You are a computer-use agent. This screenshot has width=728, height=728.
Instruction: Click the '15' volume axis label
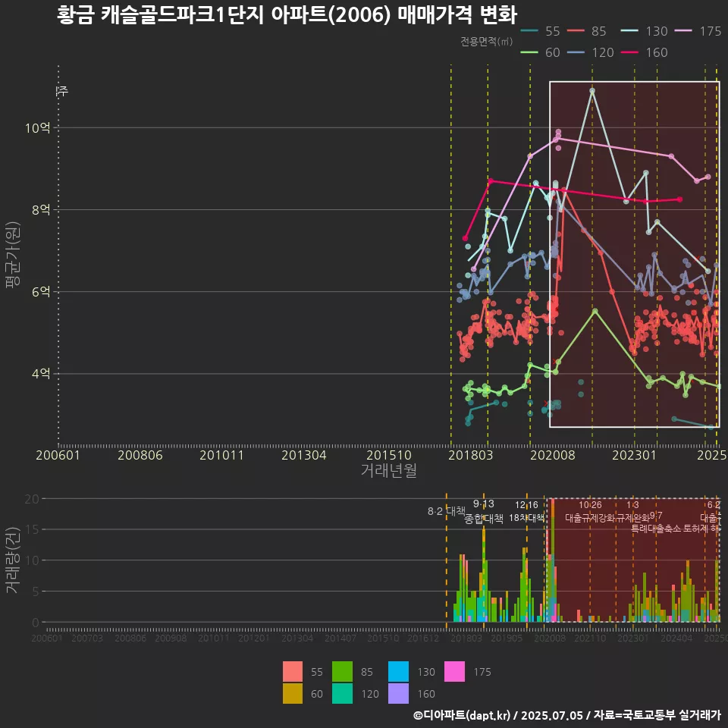click(32, 529)
